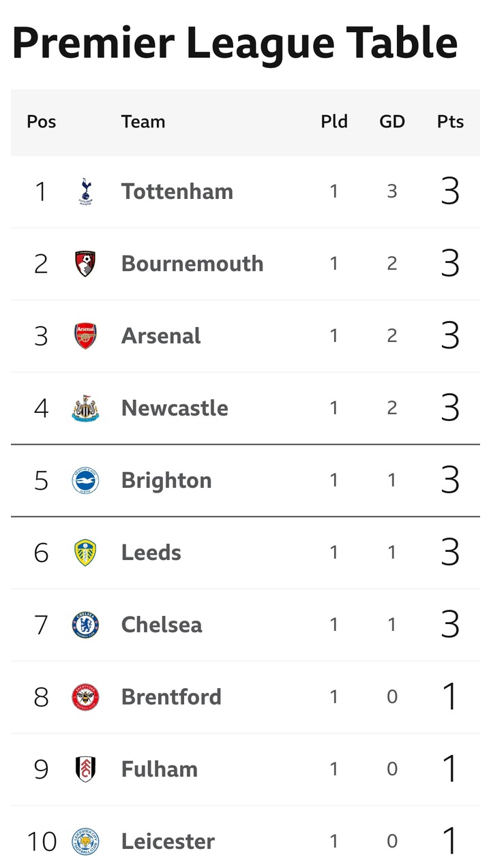
Task: Click the Bournemouth club crest
Action: tap(85, 264)
